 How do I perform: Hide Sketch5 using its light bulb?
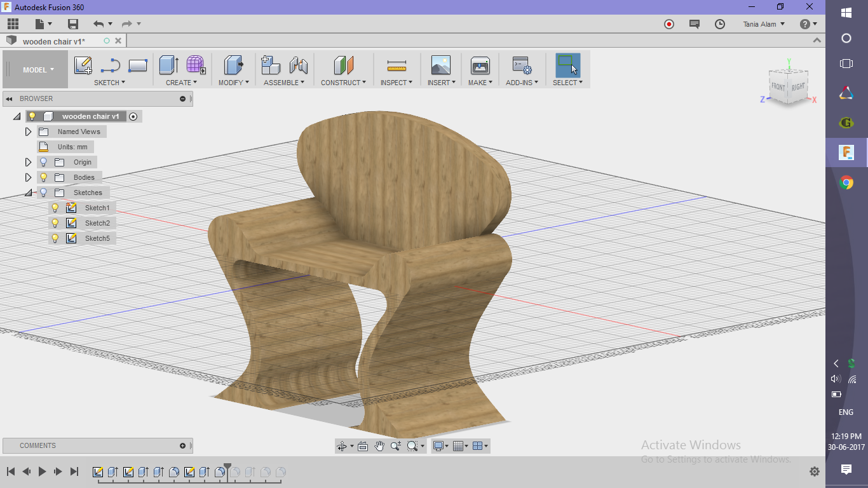point(55,238)
